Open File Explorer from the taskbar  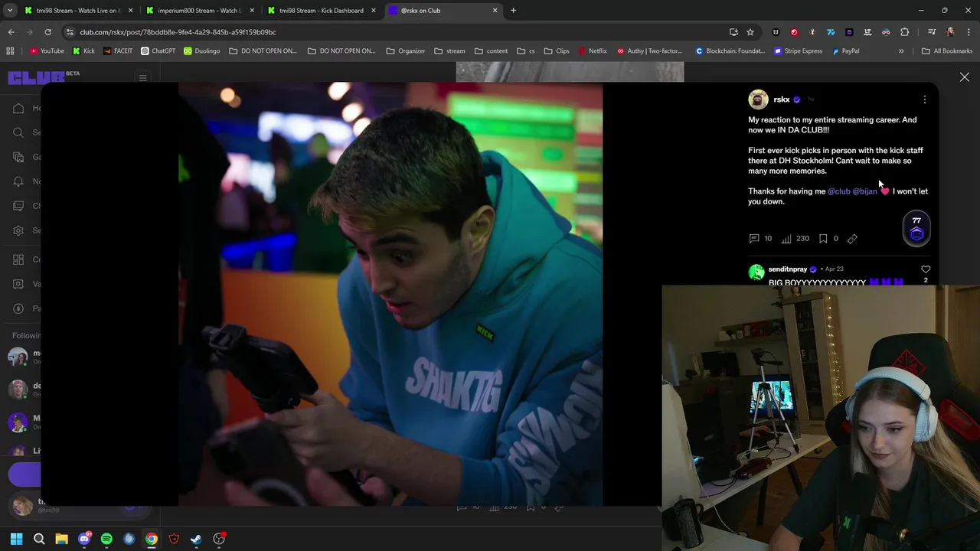point(61,539)
